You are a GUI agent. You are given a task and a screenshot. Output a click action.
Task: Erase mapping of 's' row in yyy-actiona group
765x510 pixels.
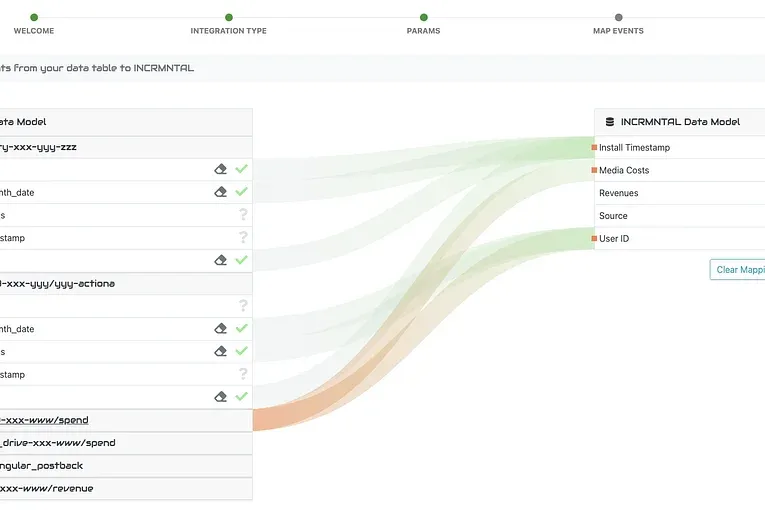pyautogui.click(x=221, y=351)
